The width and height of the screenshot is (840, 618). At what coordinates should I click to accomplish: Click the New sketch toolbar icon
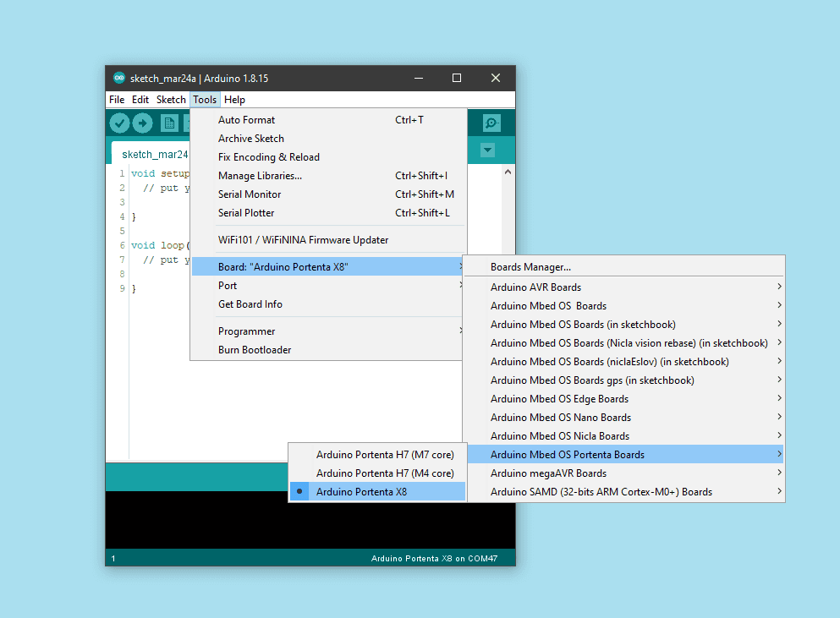[x=169, y=123]
